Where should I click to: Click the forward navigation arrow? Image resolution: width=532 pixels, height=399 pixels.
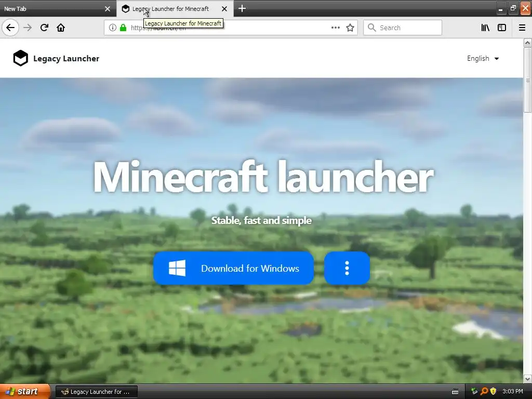coord(28,28)
